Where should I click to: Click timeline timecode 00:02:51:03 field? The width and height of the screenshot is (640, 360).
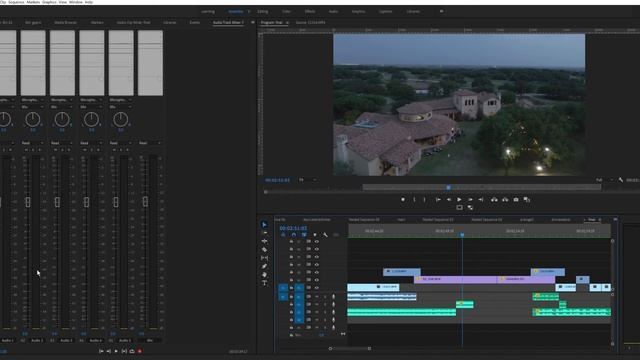(293, 228)
